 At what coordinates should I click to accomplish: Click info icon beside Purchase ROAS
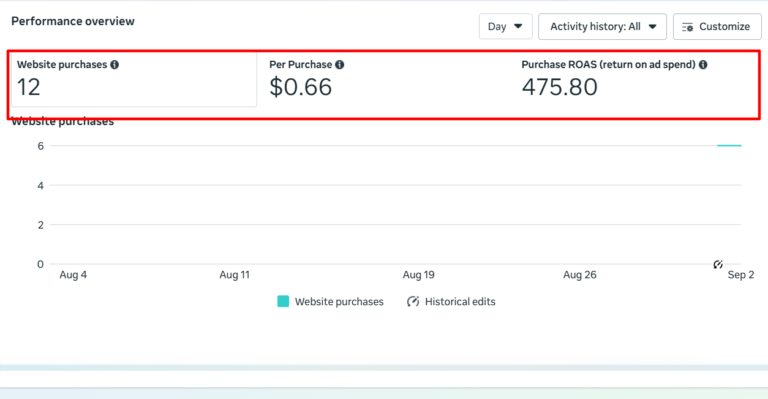pyautogui.click(x=703, y=65)
